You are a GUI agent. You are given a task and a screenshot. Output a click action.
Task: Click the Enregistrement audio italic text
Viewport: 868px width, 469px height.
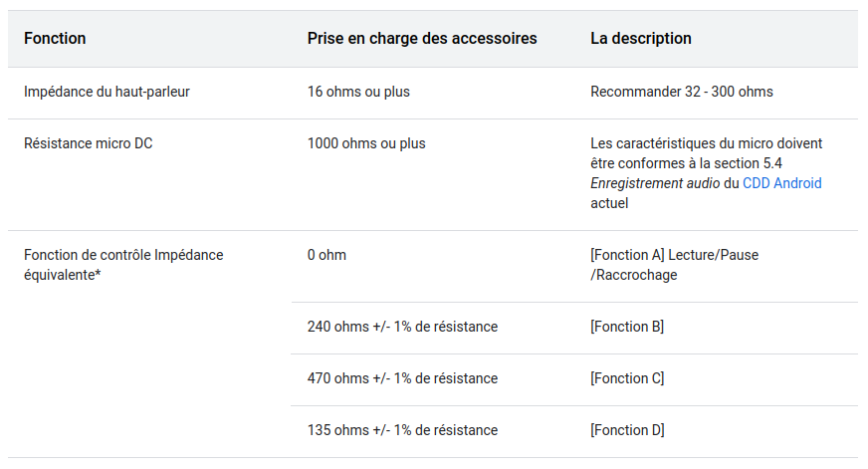point(655,183)
